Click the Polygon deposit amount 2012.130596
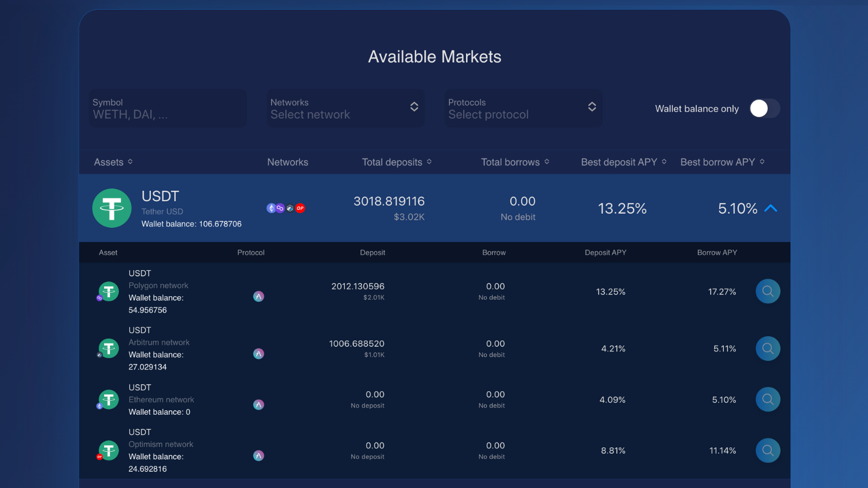This screenshot has width=868, height=488. [x=358, y=286]
